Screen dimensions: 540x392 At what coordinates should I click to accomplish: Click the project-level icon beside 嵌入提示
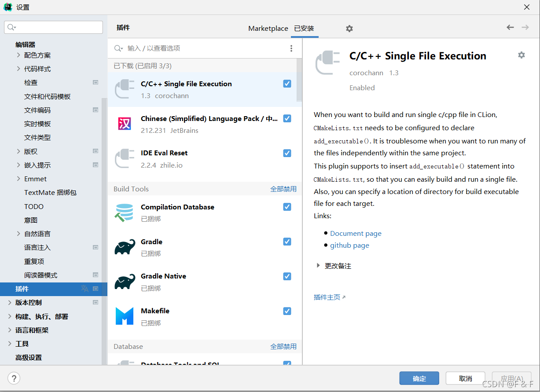pyautogui.click(x=96, y=165)
